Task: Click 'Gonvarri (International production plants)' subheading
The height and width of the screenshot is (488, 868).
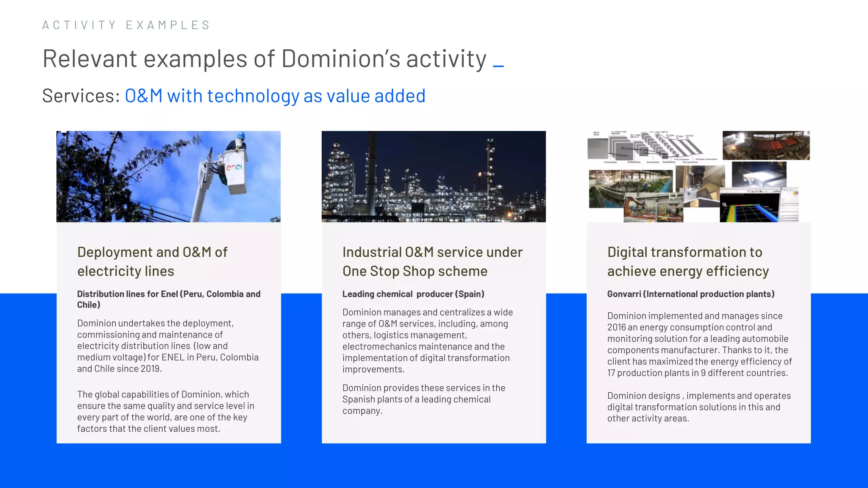Action: pyautogui.click(x=690, y=294)
